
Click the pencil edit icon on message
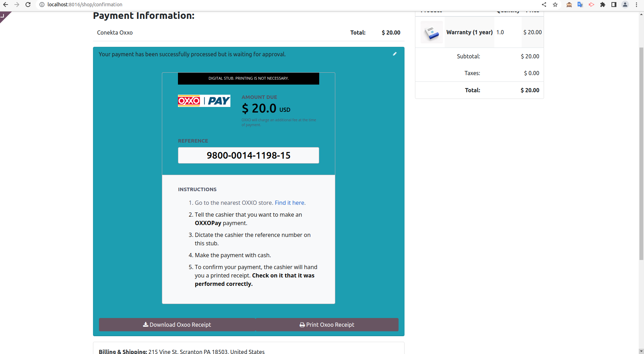pos(395,54)
